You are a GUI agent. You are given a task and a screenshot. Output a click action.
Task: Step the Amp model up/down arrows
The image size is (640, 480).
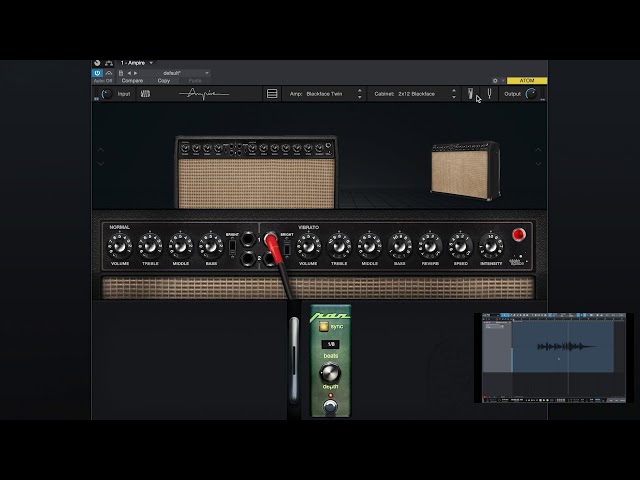(360, 94)
